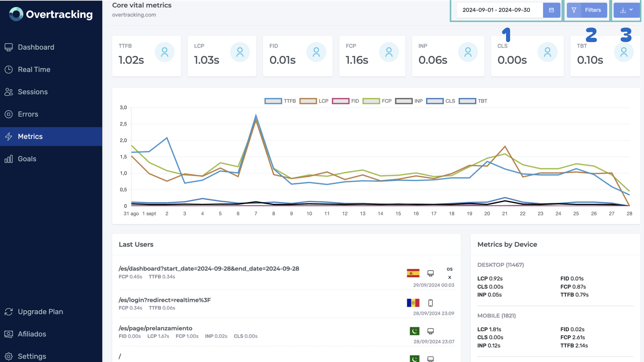Screen dimensions: 644x362
Task: Open the Dashboard monitor icon
Action: point(9,47)
